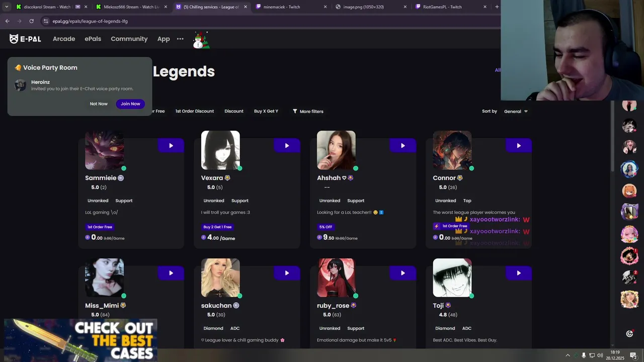Click the name ruby_rose

click(x=333, y=306)
